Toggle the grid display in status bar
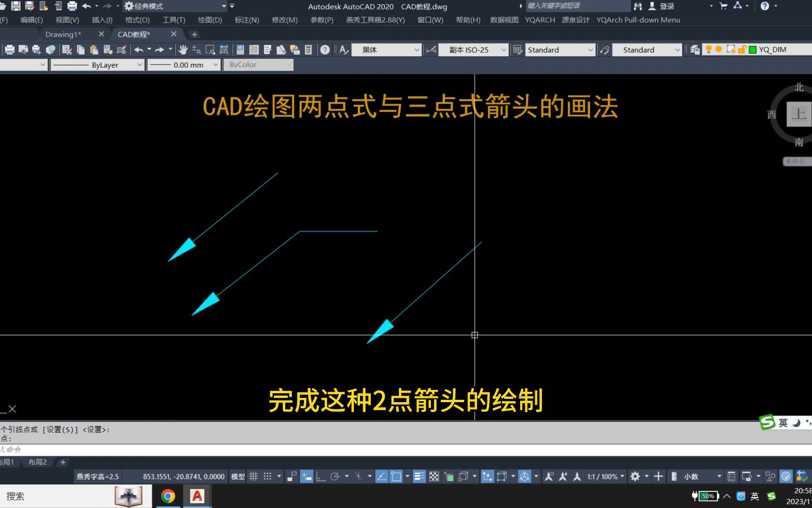Viewport: 812px width, 508px height. tap(253, 476)
